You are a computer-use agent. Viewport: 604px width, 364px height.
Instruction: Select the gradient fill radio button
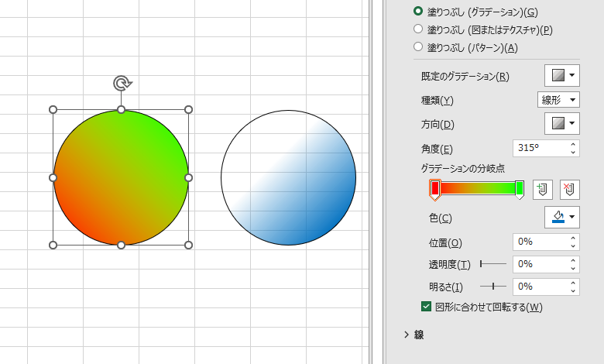point(418,12)
